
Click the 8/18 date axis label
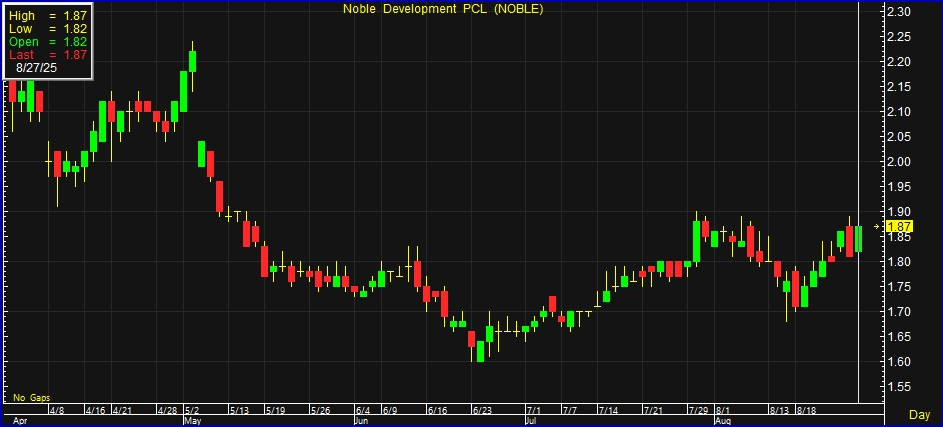[806, 411]
